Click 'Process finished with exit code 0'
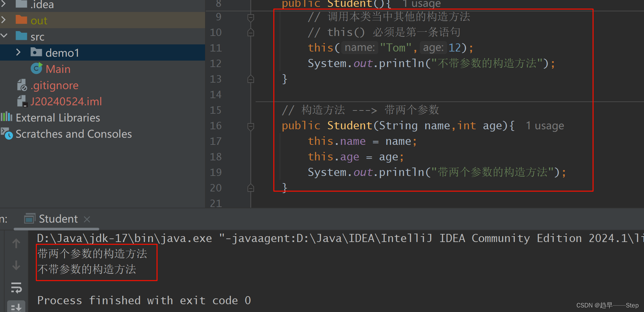This screenshot has width=644, height=312. pos(144,300)
